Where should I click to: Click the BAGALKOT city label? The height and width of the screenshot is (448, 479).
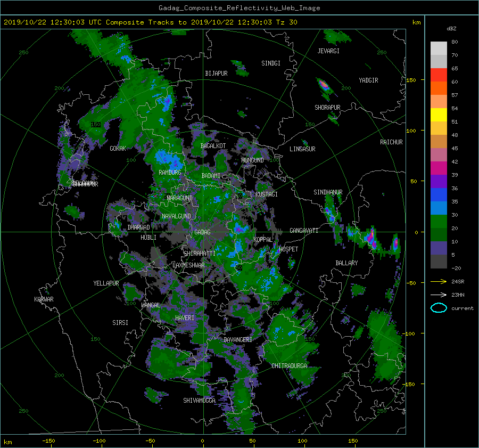point(213,146)
